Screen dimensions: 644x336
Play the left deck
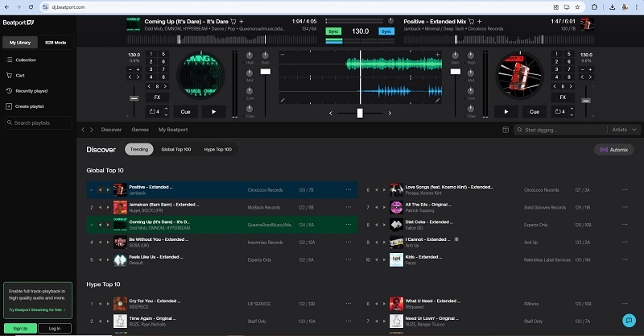point(213,111)
